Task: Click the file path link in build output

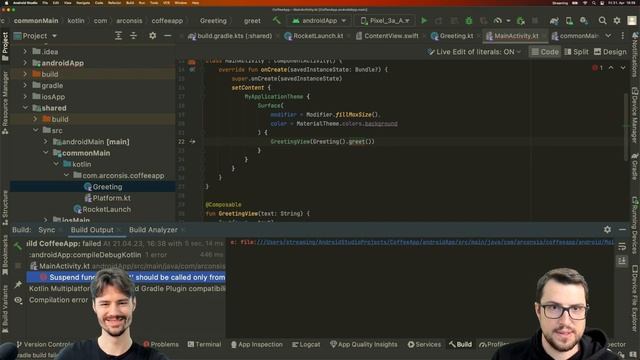Action: tap(435, 242)
